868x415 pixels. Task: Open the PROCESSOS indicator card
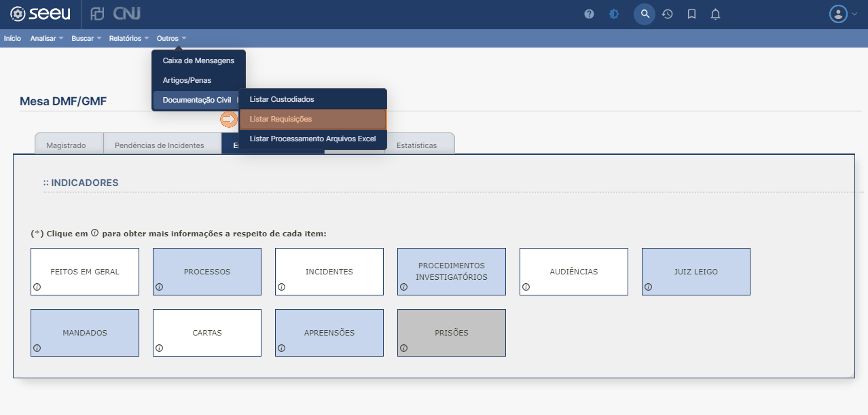[x=207, y=272]
